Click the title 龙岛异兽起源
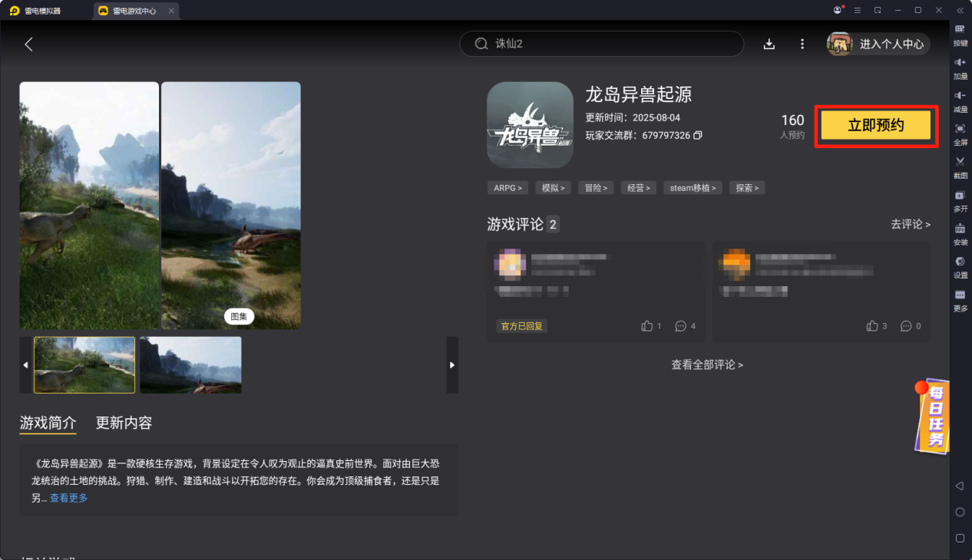Image resolution: width=972 pixels, height=560 pixels. (x=639, y=94)
